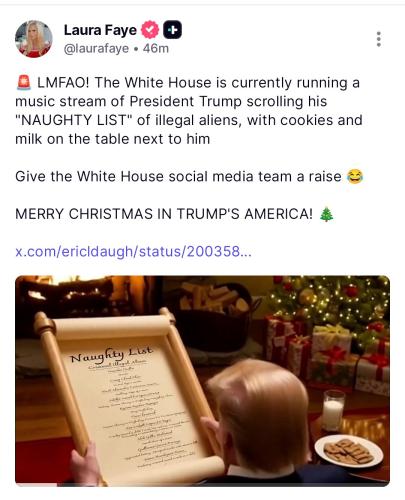The image size is (405, 500).
Task: Open the @laurafaye handle
Action: (96, 49)
